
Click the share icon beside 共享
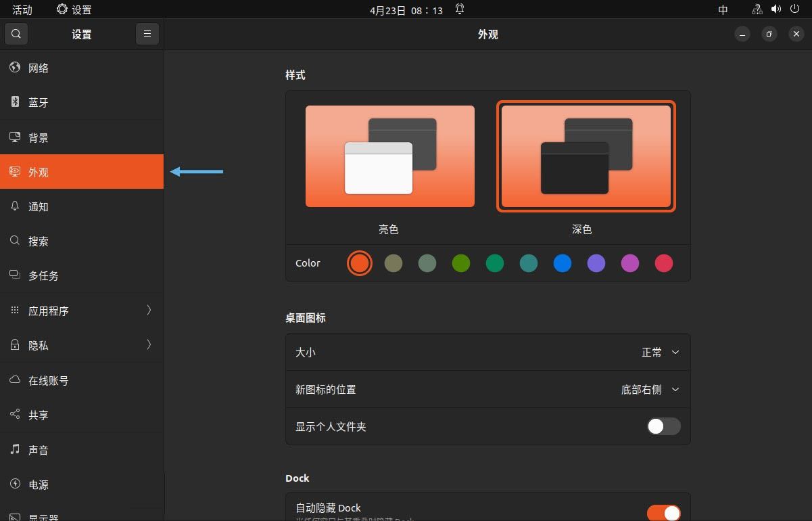pyautogui.click(x=15, y=415)
